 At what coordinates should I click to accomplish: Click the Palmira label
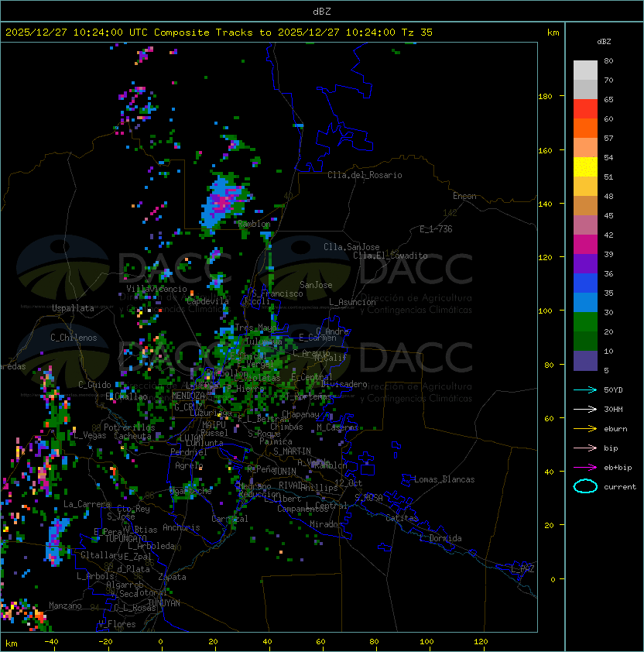[x=276, y=441]
